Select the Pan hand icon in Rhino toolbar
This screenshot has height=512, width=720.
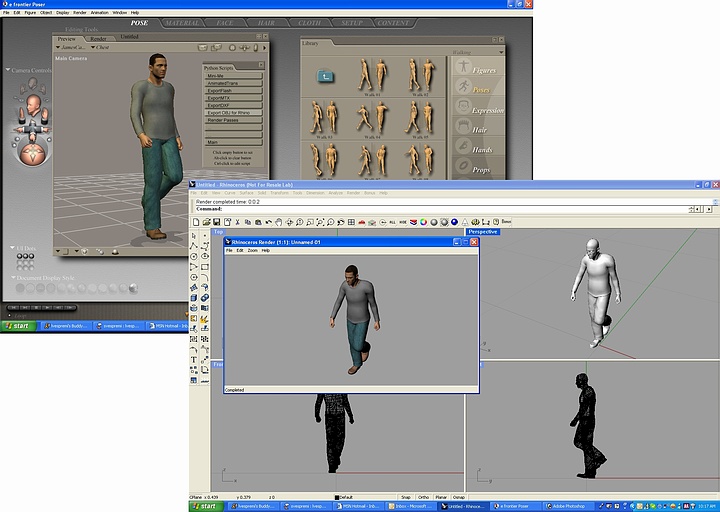click(279, 222)
